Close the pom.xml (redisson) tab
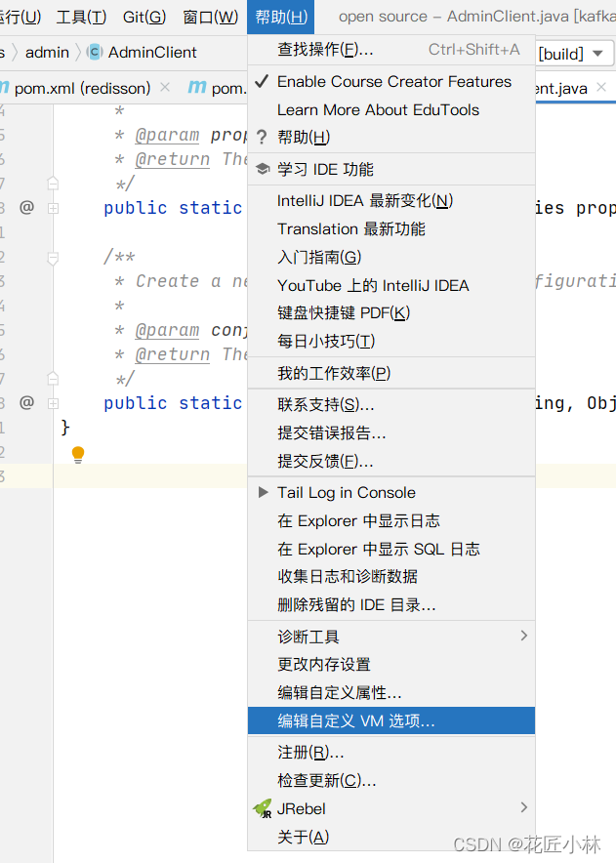This screenshot has height=863, width=616. click(165, 87)
